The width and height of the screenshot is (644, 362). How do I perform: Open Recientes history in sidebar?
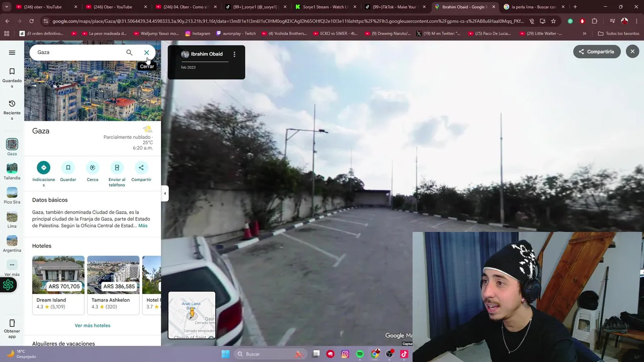pyautogui.click(x=12, y=110)
